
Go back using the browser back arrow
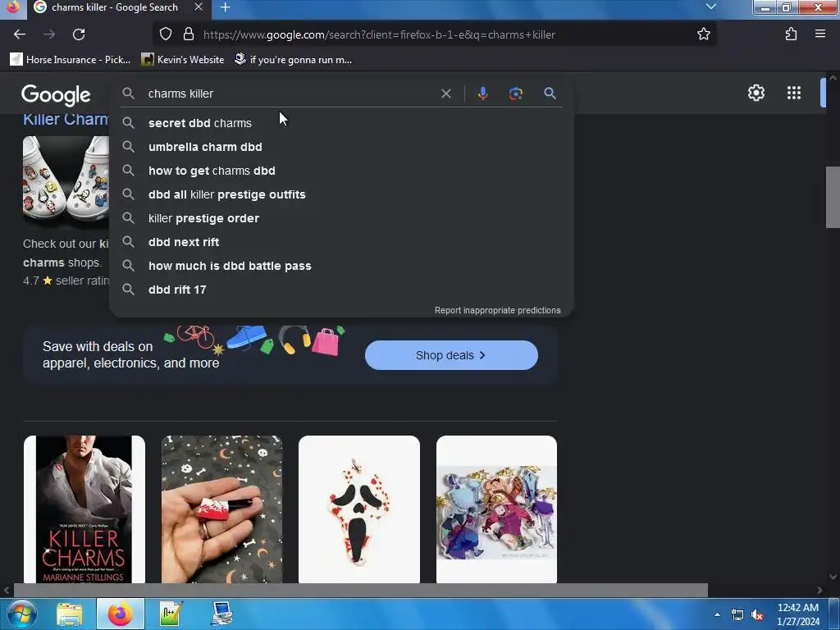coord(20,34)
